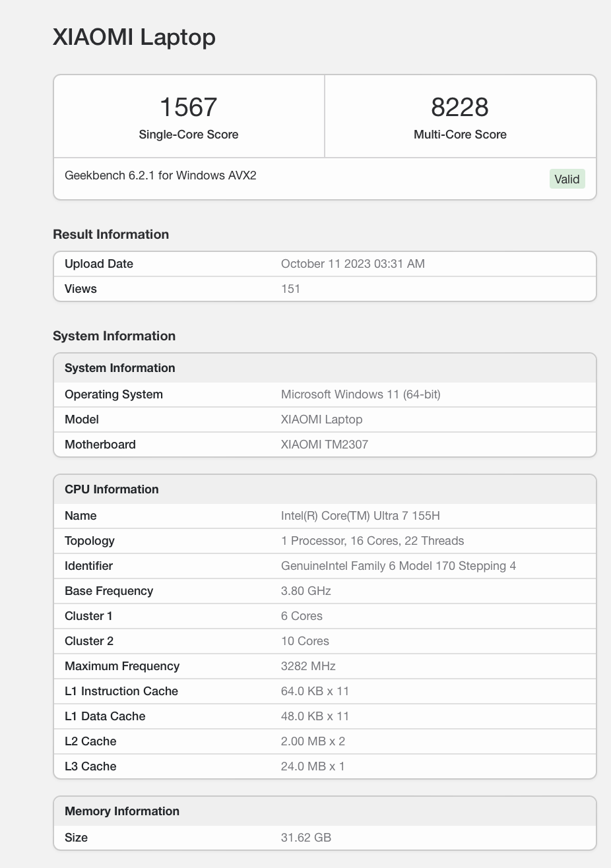The height and width of the screenshot is (868, 611).
Task: Click the Microsoft Windows 11 (64-bit) value
Action: [x=360, y=394]
